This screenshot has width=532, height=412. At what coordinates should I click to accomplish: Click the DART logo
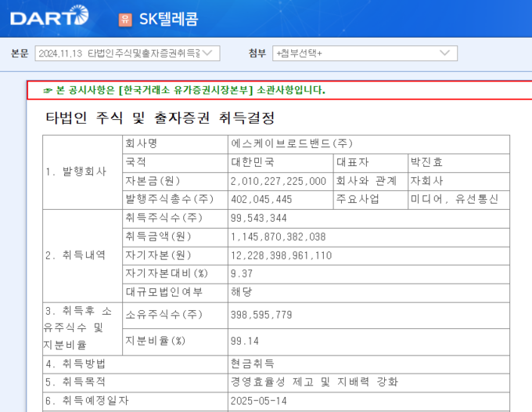(x=49, y=16)
